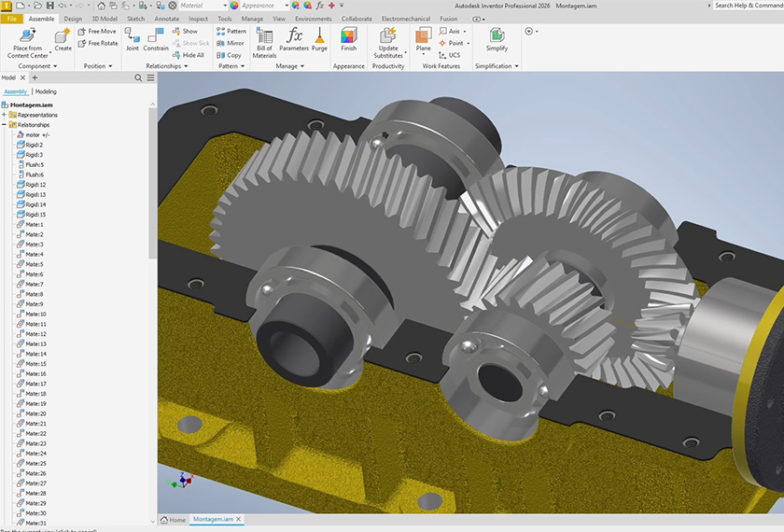Click Place from Content Center icon
784x532 pixels.
click(27, 36)
